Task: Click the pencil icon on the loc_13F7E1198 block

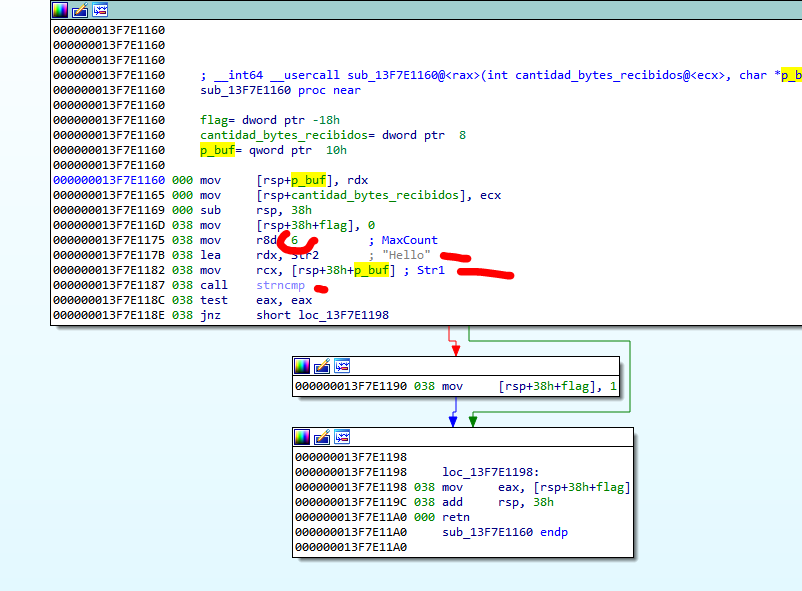Action: tap(322, 437)
